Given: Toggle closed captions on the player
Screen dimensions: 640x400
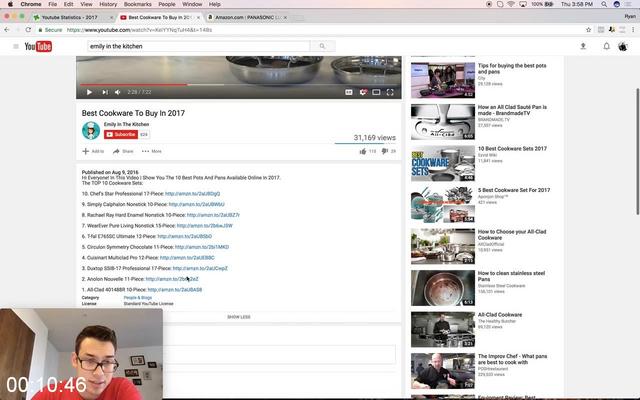Looking at the screenshot, I should click(x=349, y=92).
